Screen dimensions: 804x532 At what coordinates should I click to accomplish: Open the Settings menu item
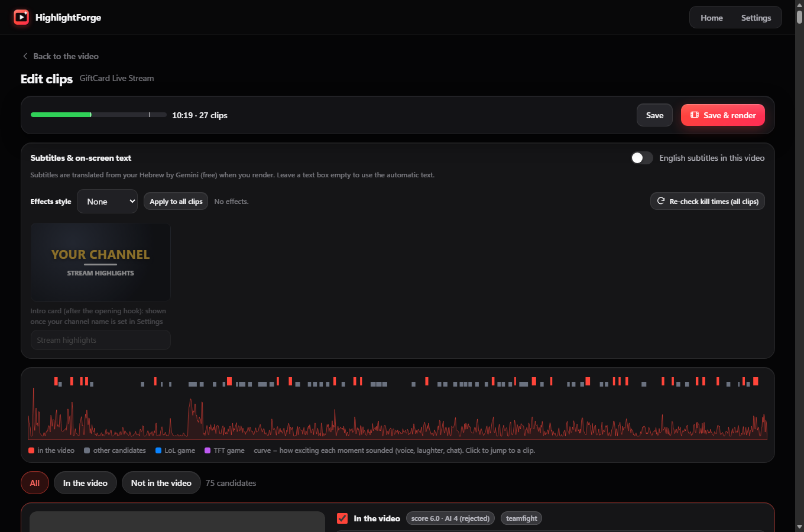756,18
